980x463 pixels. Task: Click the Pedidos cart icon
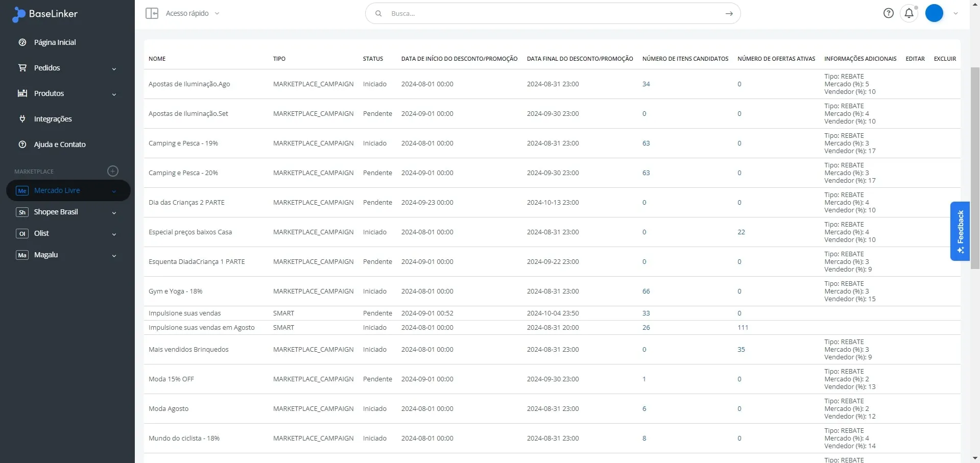[22, 68]
